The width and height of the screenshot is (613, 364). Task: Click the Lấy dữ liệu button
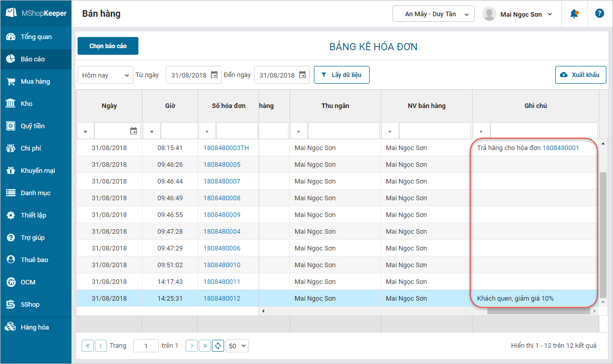pos(341,75)
